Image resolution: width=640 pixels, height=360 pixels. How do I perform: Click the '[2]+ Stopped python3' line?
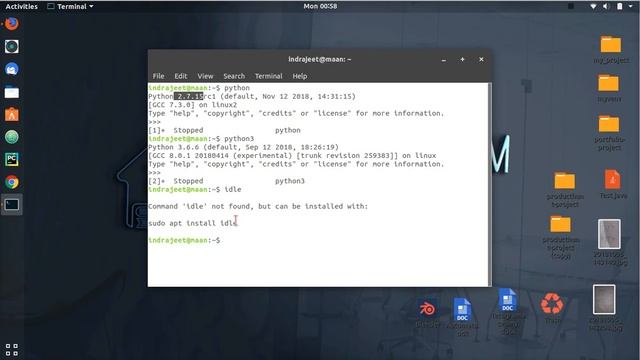click(x=227, y=181)
